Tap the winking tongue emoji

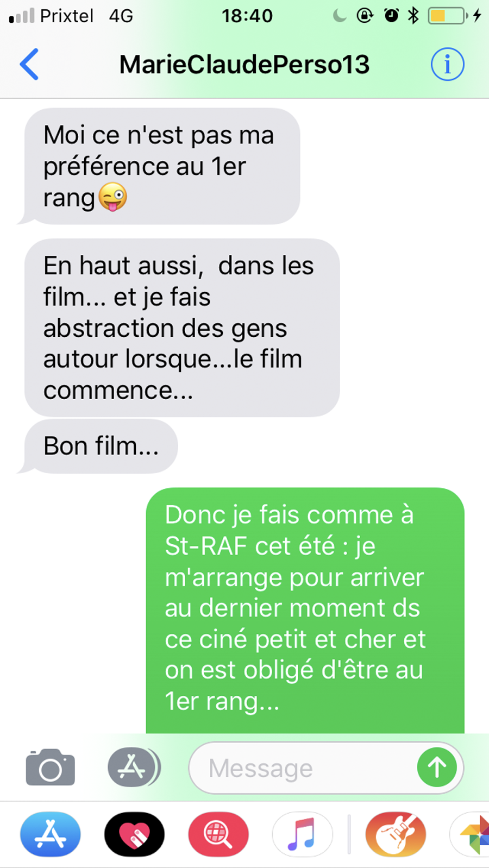pyautogui.click(x=112, y=197)
